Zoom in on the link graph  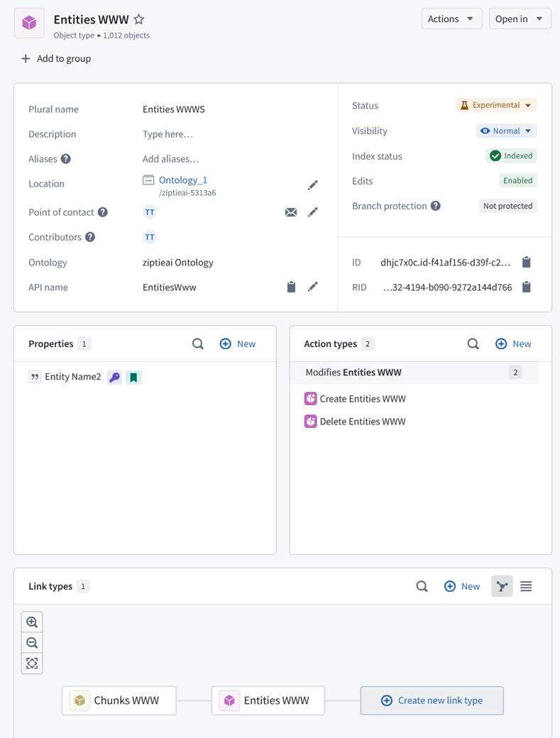[32, 622]
